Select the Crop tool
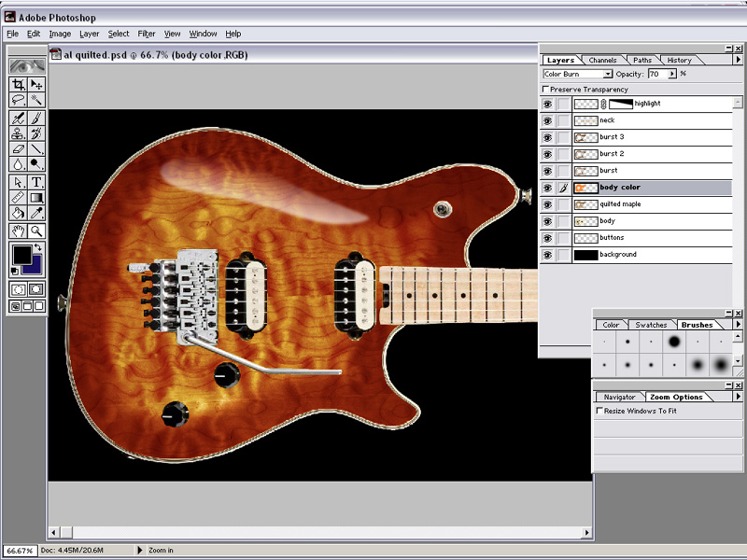Screen dimensions: 747x560 [x=18, y=85]
